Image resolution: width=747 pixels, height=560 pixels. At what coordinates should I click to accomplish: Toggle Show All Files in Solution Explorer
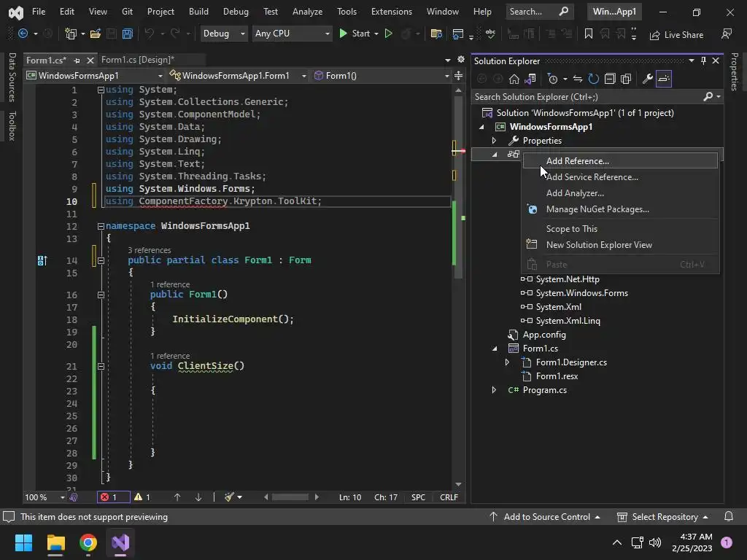(x=626, y=79)
